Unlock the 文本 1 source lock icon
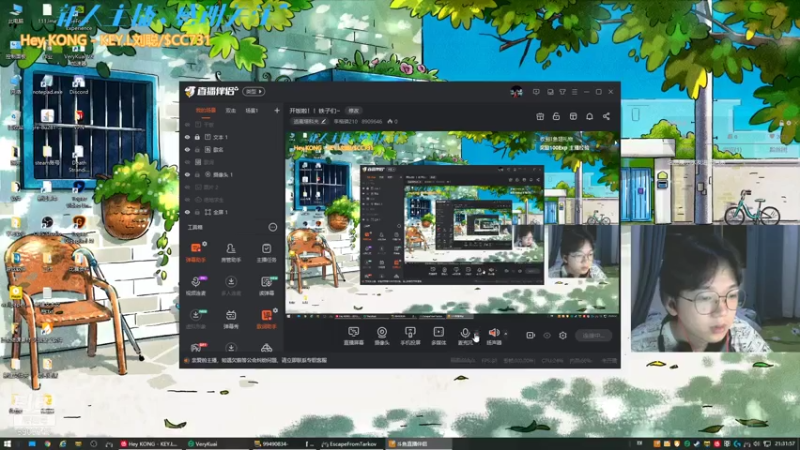The image size is (800, 450). pyautogui.click(x=197, y=137)
